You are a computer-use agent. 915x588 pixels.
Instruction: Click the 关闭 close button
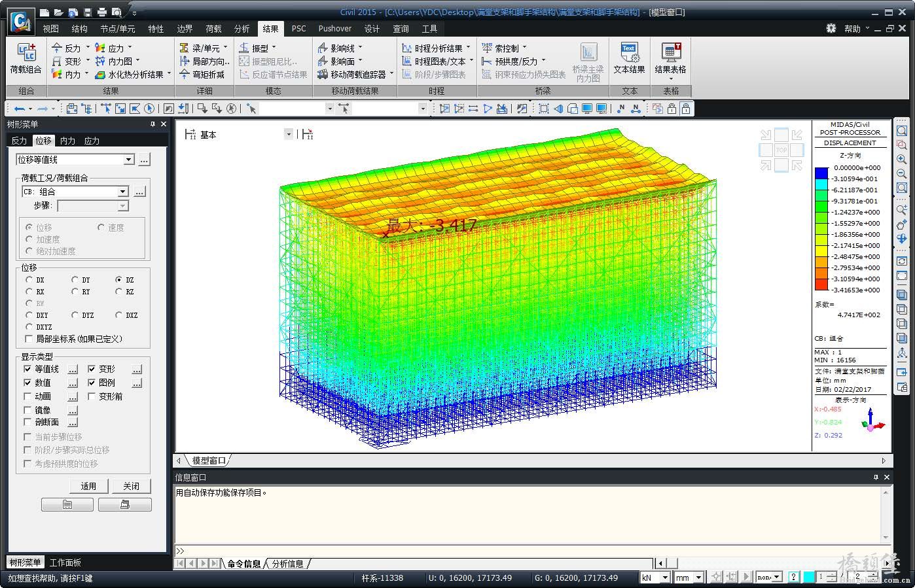tap(131, 486)
